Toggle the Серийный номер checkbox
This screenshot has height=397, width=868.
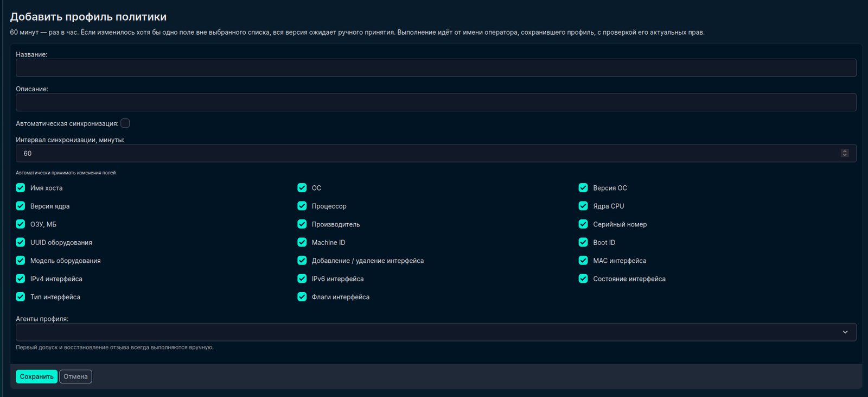point(583,224)
